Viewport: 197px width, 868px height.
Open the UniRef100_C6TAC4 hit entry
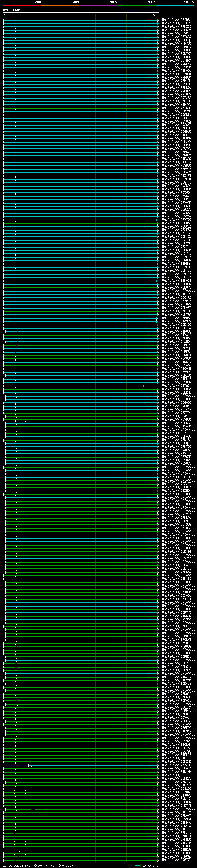pyautogui.click(x=176, y=386)
